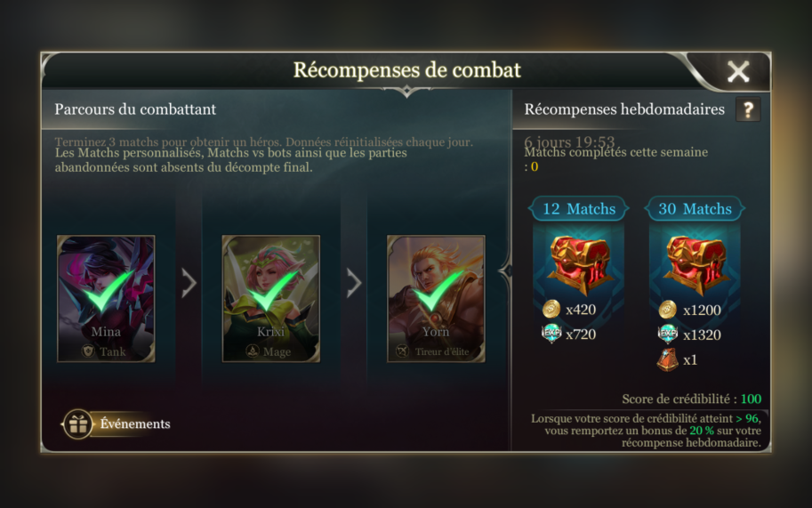The height and width of the screenshot is (508, 812).
Task: Collapse the weekly rewards panel divider arrow
Action: point(506,270)
